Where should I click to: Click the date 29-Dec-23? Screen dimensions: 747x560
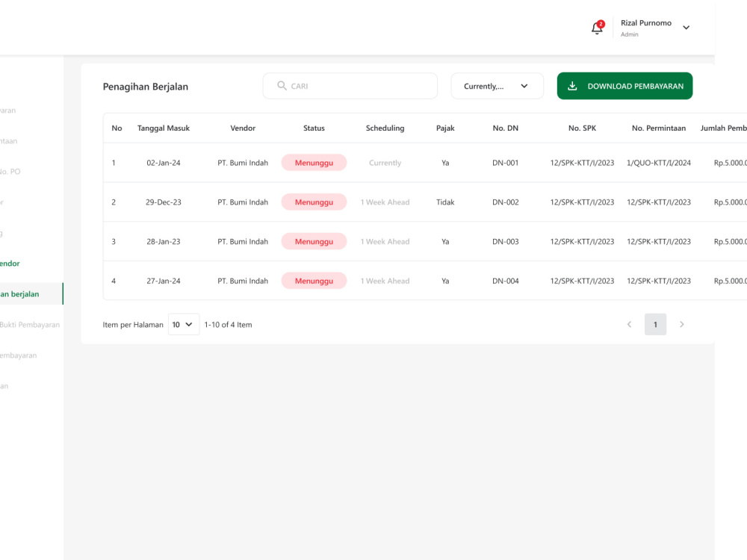164,202
